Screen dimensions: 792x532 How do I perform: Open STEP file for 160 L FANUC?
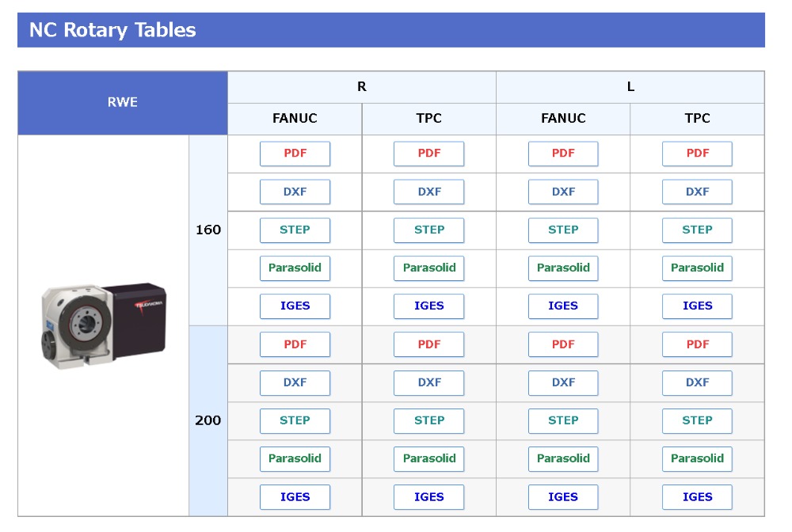pyautogui.click(x=563, y=230)
